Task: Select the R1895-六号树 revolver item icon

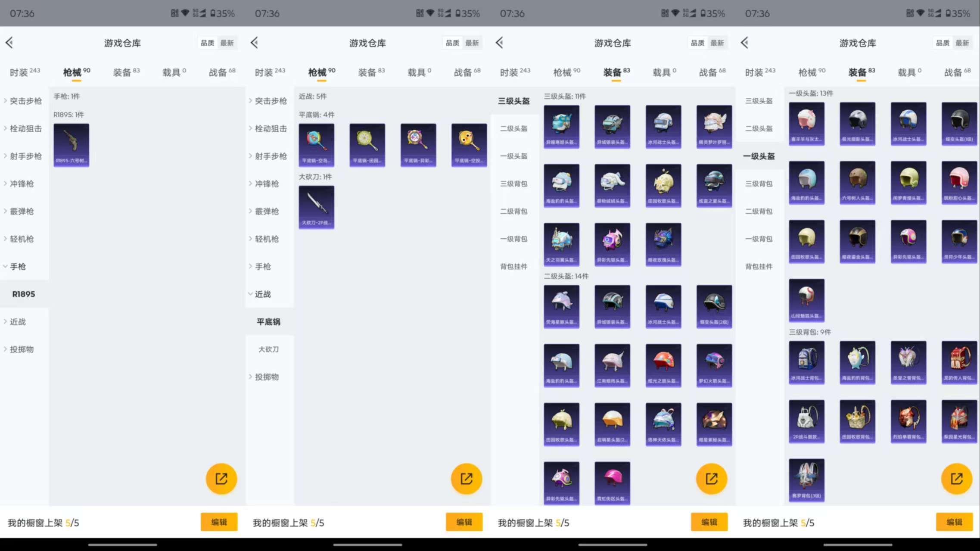Action: 71,144
